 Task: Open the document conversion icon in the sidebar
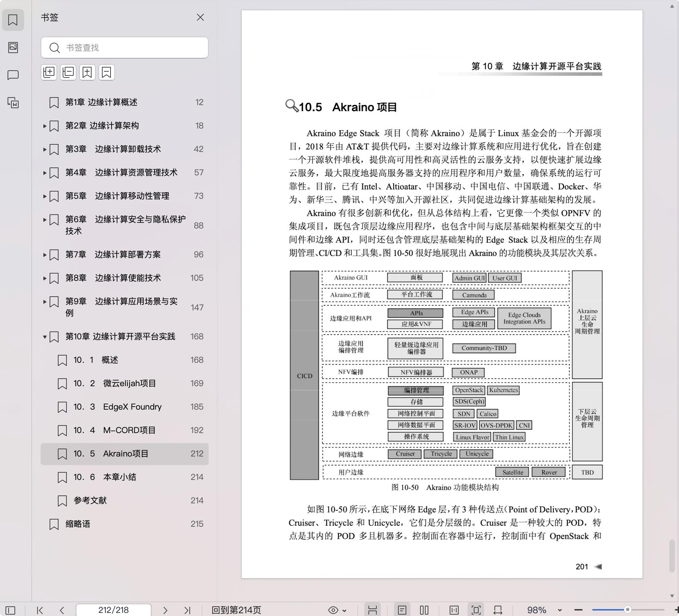point(13,103)
